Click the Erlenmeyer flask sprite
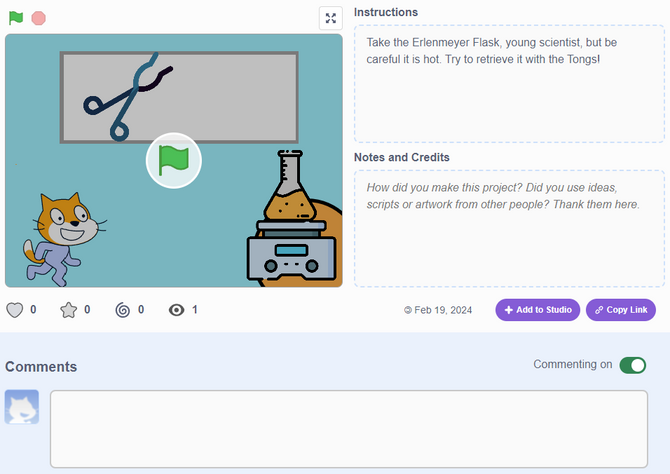The height and width of the screenshot is (474, 670). point(290,185)
